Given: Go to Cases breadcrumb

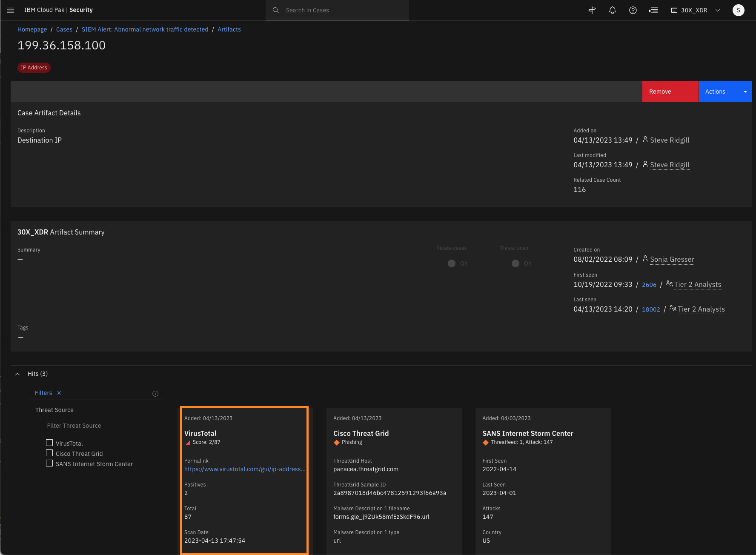Looking at the screenshot, I should click(64, 29).
